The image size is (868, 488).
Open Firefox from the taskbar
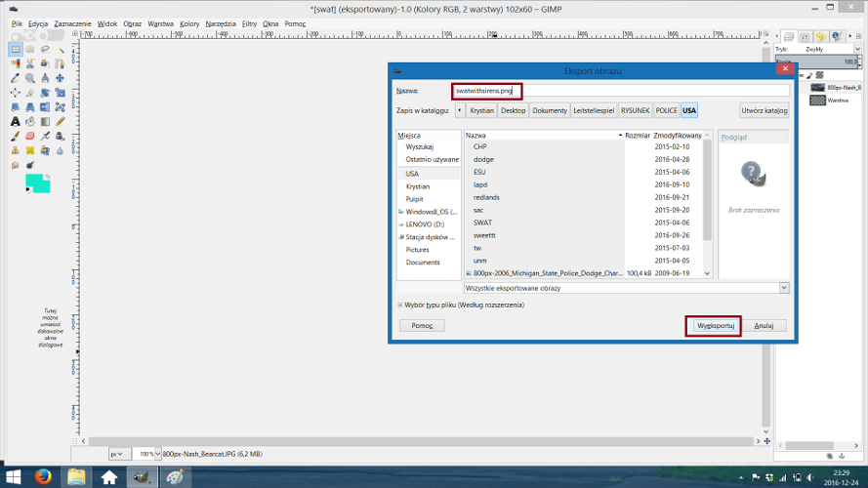(43, 476)
